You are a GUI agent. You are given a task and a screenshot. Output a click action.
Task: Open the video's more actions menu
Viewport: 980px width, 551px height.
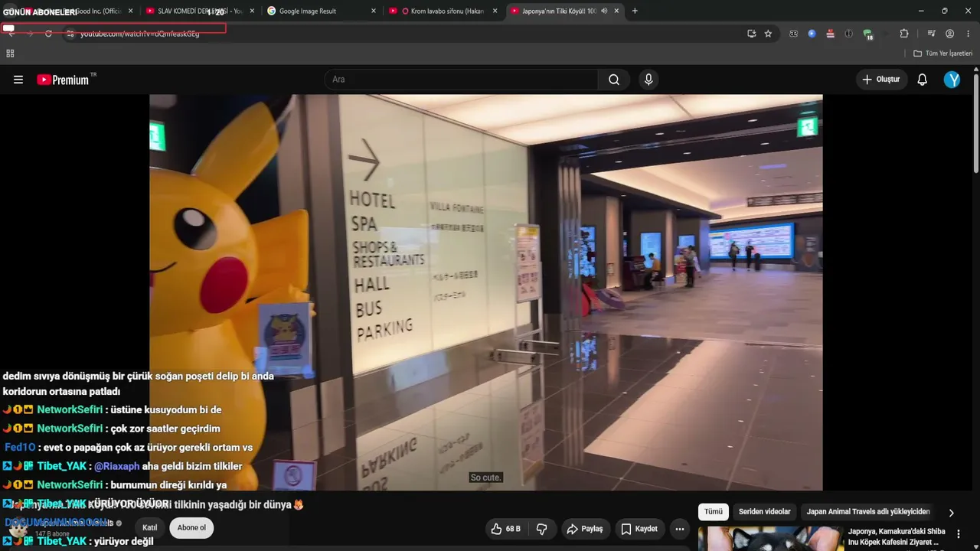679,529
